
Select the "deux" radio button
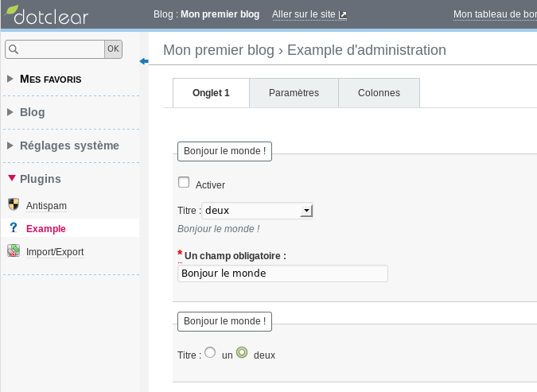pyautogui.click(x=242, y=352)
